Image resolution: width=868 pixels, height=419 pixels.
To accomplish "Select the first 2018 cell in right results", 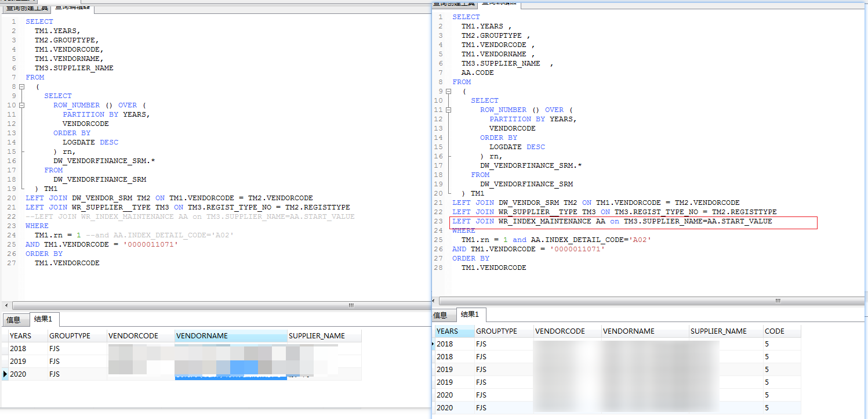I will coord(455,344).
